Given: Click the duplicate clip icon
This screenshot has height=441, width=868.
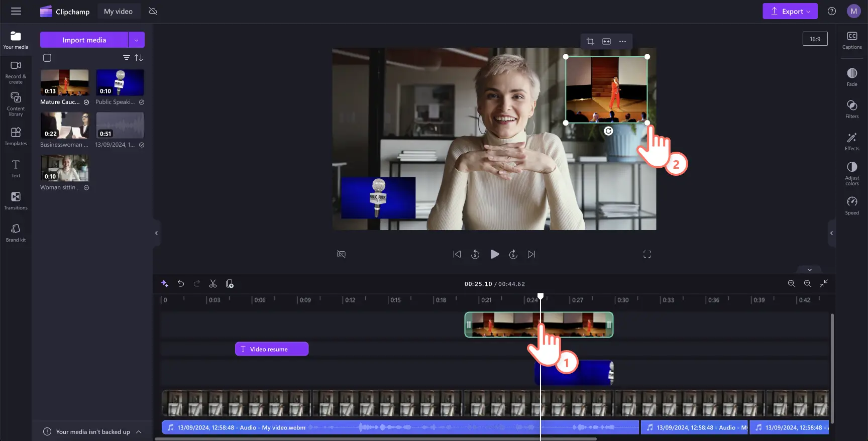Looking at the screenshot, I should 230,284.
